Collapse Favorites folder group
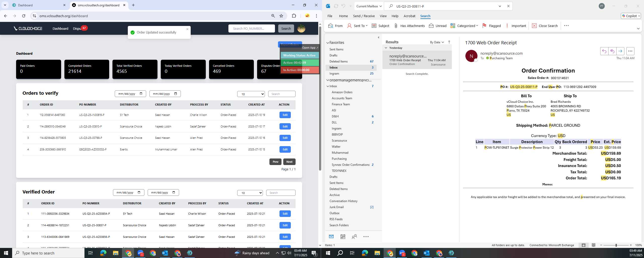 point(328,43)
